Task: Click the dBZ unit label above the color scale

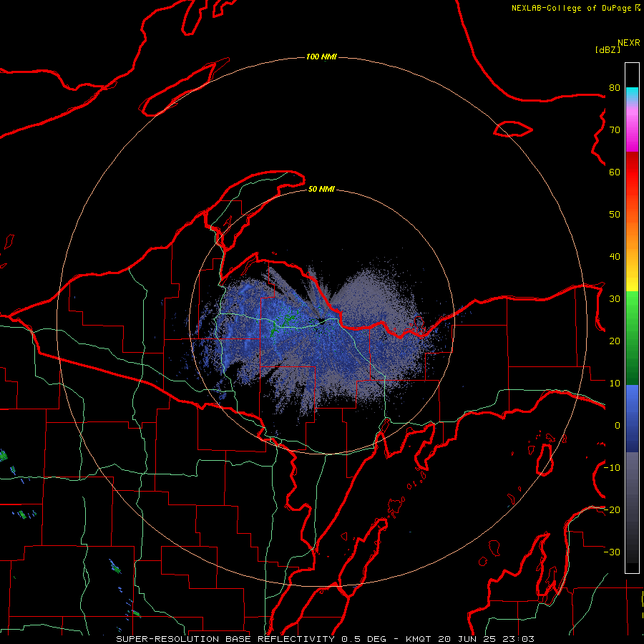Action: (608, 49)
